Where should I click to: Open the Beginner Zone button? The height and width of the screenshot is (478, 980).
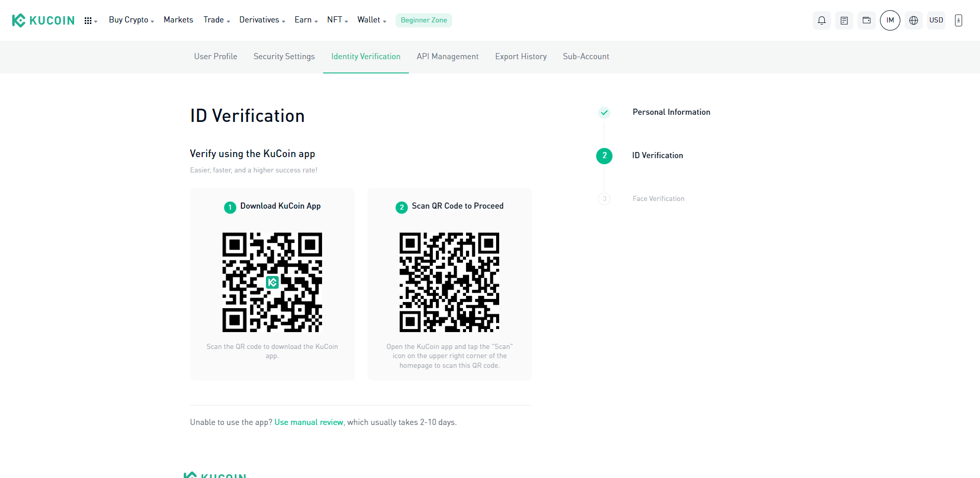click(424, 20)
